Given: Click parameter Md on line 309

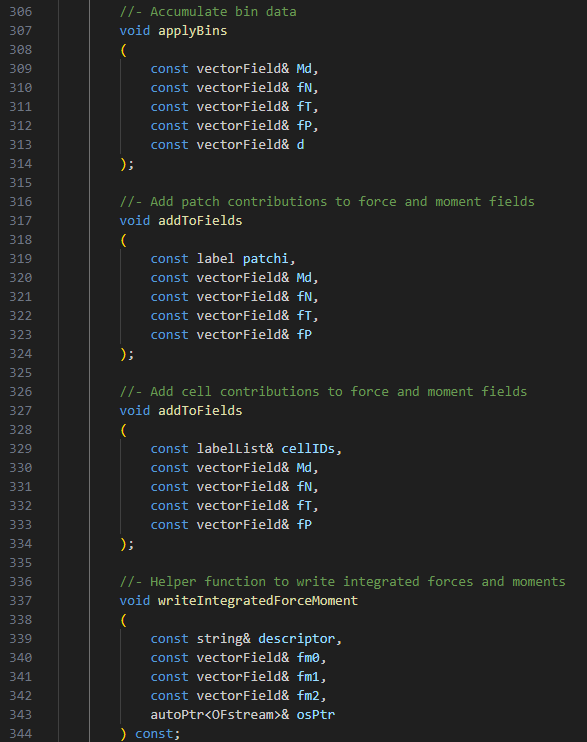Looking at the screenshot, I should pyautogui.click(x=304, y=69).
